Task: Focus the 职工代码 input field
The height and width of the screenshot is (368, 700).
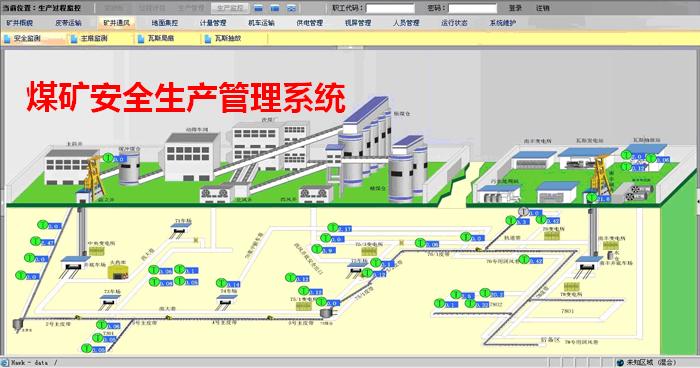Action: point(390,8)
